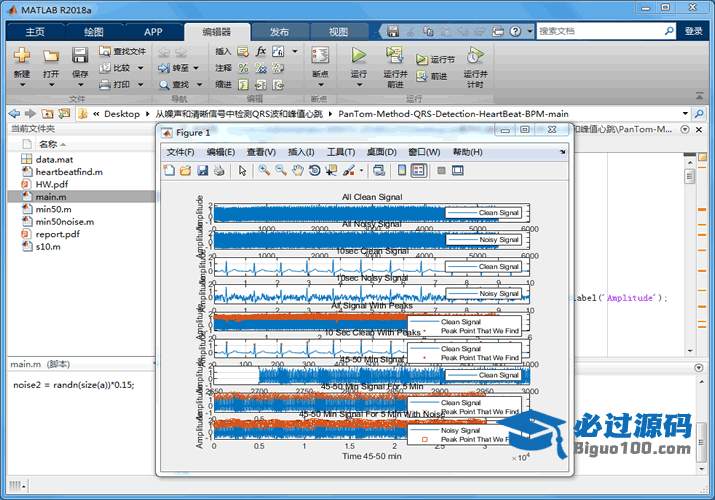Open Figure 1 插入(I) menu

point(301,152)
